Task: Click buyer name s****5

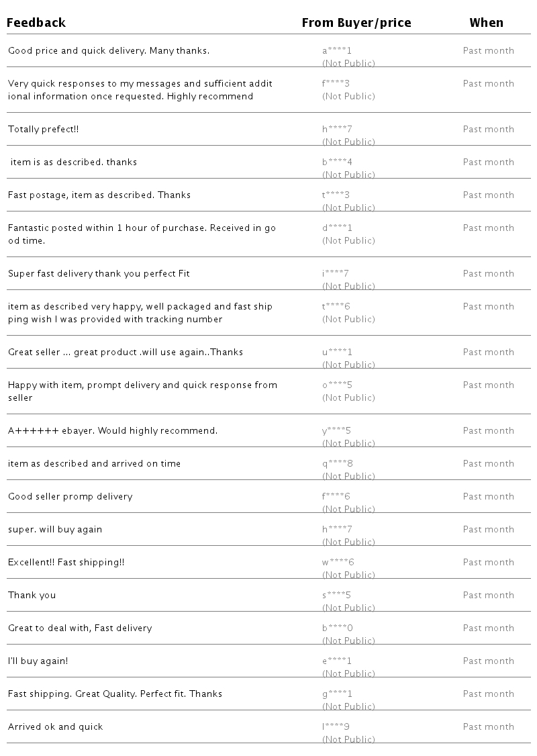Action: pyautogui.click(x=336, y=596)
